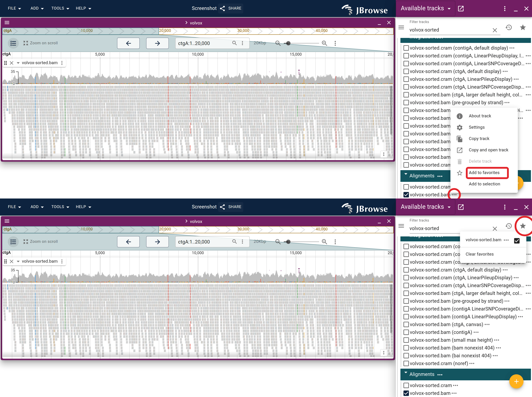Viewport: 532px width, 397px height.
Task: Open the volvox view hamburger menu, upper screenshot
Action: click(7, 23)
